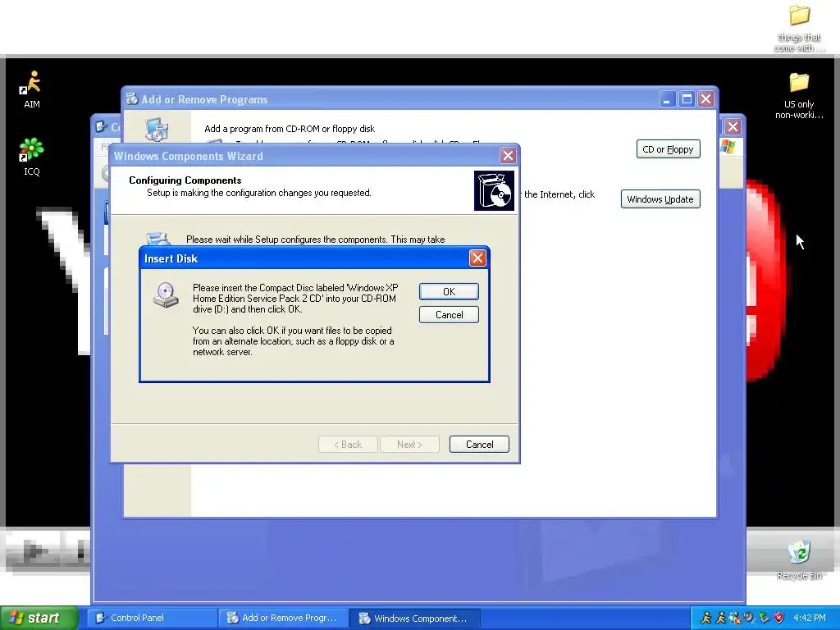Click the 4:42 PM taskbar clock

[810, 618]
